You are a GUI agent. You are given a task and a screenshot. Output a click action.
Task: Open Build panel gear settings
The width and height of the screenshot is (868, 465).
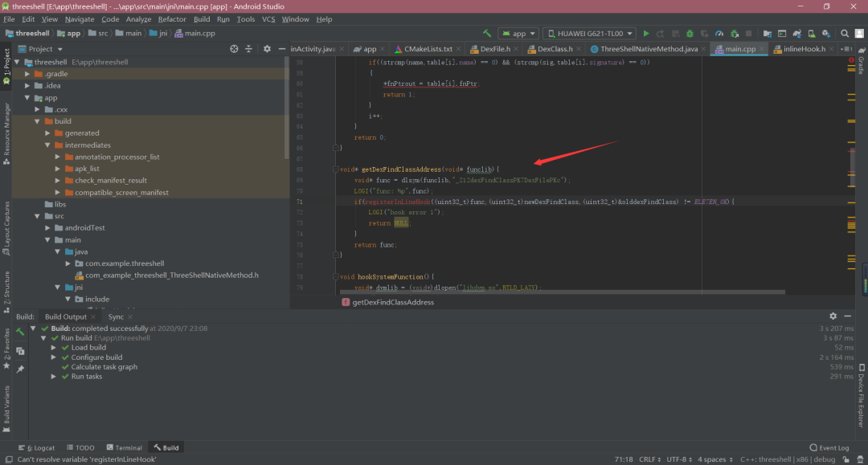click(x=833, y=316)
